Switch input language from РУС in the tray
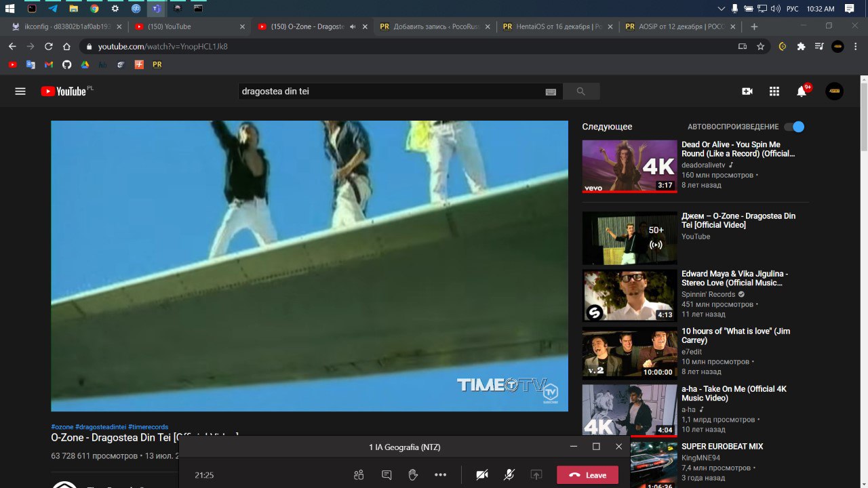 (792, 9)
